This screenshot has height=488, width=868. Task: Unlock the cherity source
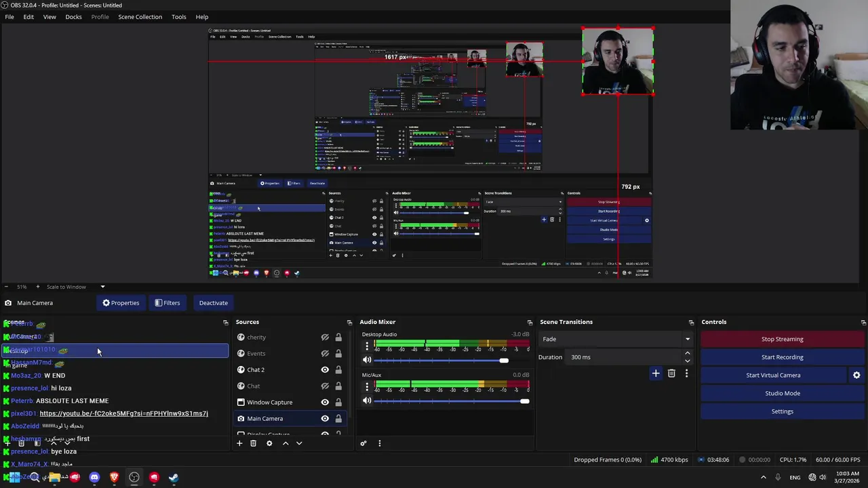click(338, 337)
